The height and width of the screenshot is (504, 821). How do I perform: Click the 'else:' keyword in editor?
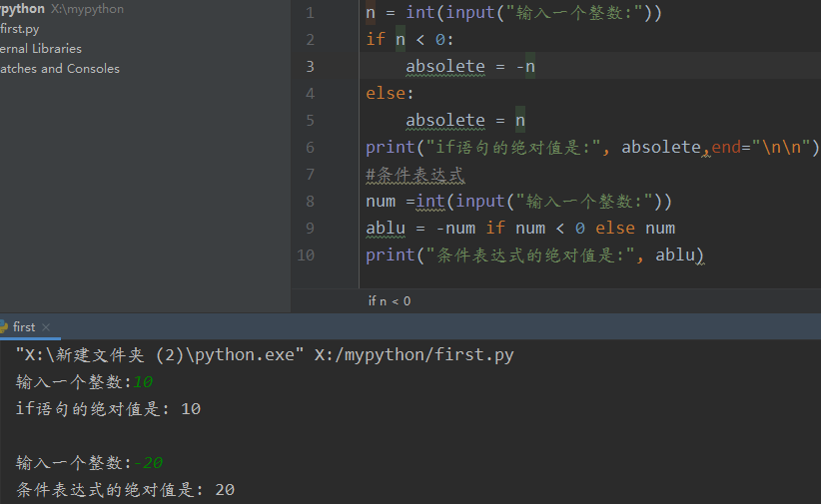click(390, 93)
